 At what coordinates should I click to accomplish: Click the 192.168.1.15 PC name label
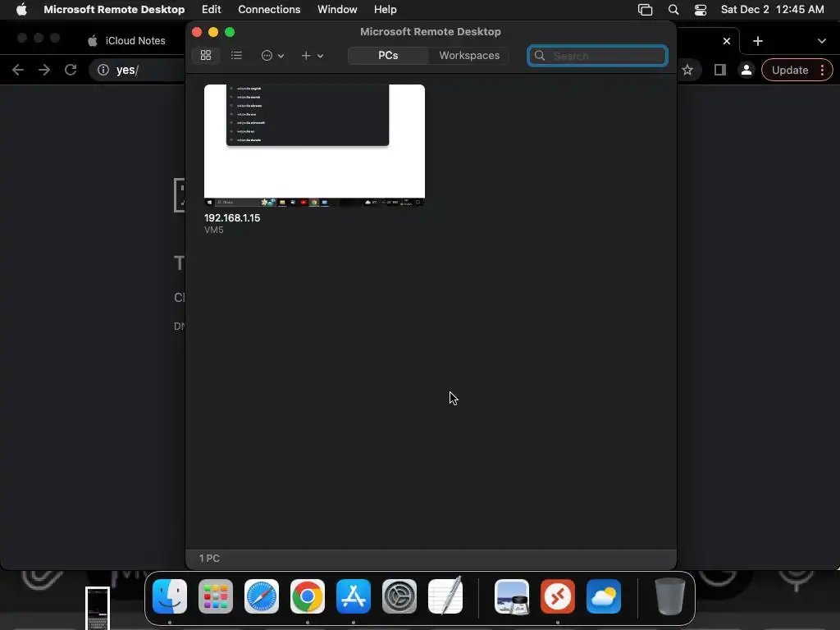(x=232, y=218)
